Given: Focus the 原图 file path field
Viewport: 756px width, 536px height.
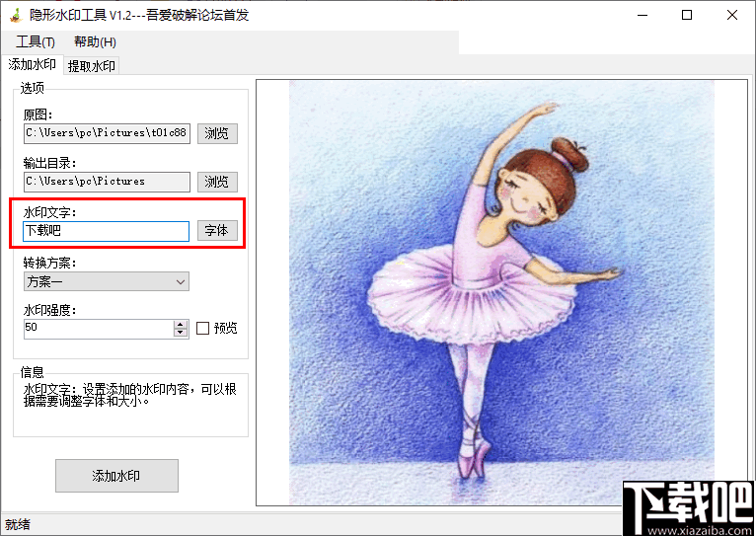Looking at the screenshot, I should 107,133.
